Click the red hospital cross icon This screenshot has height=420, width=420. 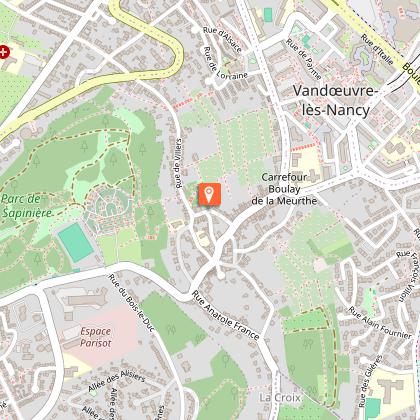(4, 52)
